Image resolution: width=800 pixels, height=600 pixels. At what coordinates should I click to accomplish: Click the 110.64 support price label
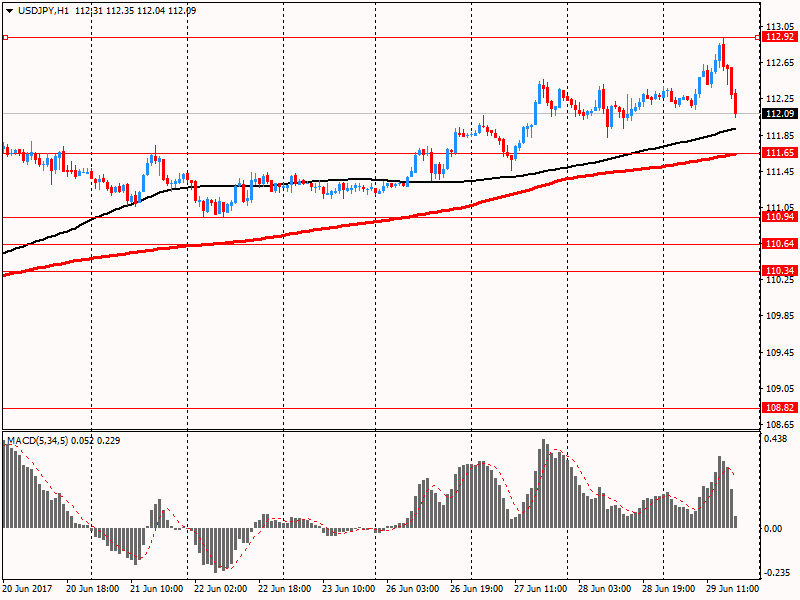pyautogui.click(x=780, y=244)
